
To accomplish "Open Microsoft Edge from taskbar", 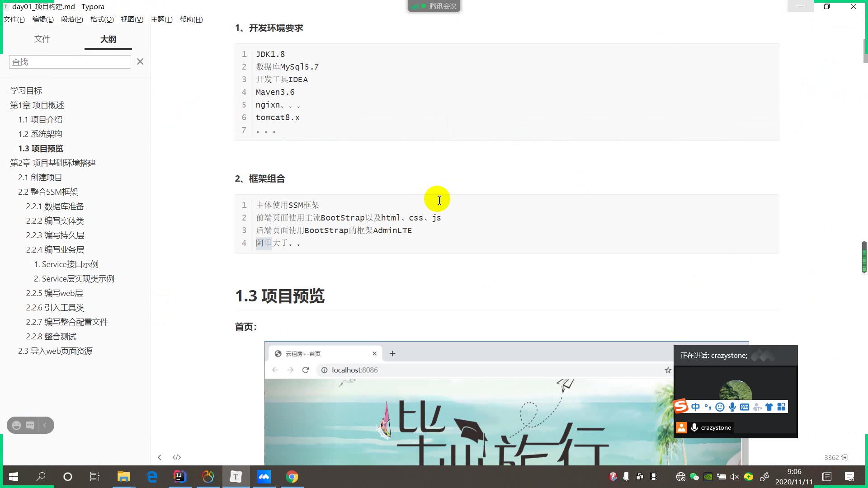I will (152, 477).
